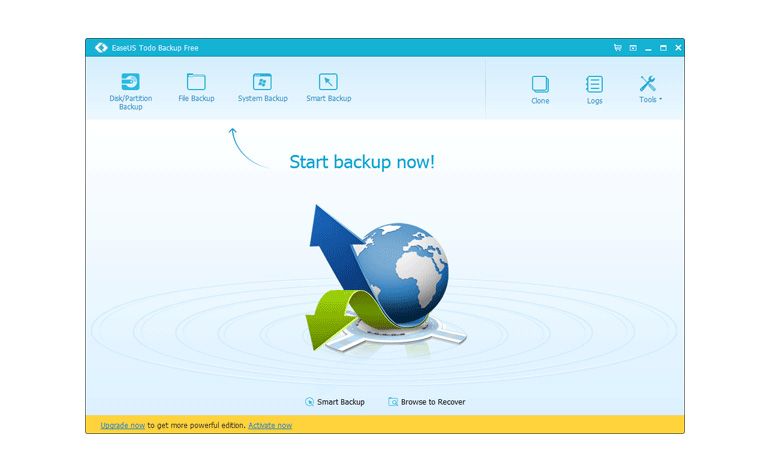The width and height of the screenshot is (770, 472).
Task: Select the File Backup folder icon
Action: click(x=196, y=85)
